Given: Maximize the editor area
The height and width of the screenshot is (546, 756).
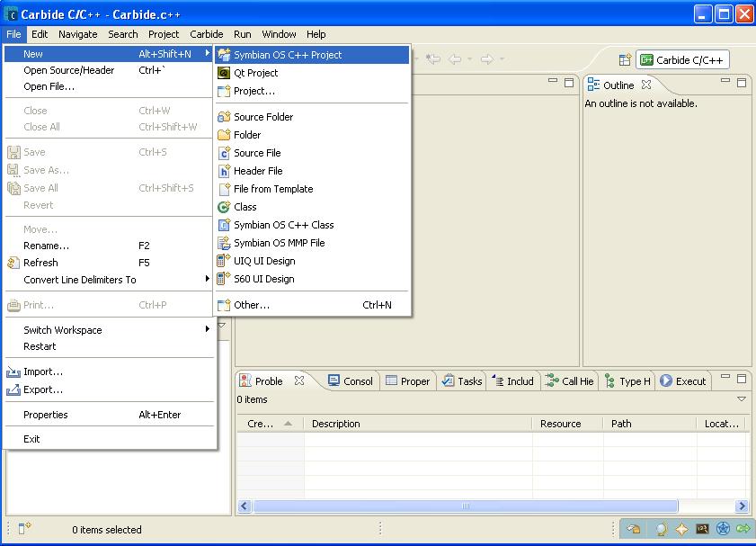Looking at the screenshot, I should tap(569, 83).
